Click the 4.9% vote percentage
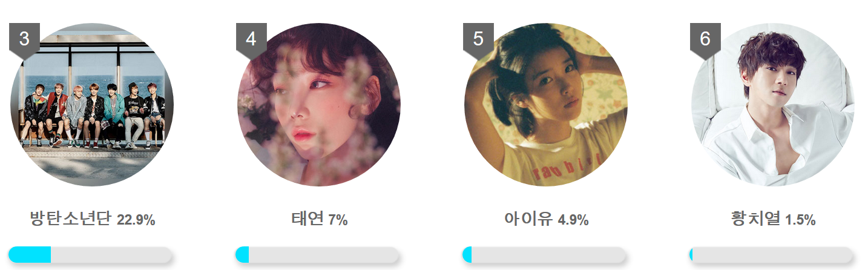 [x=573, y=220]
